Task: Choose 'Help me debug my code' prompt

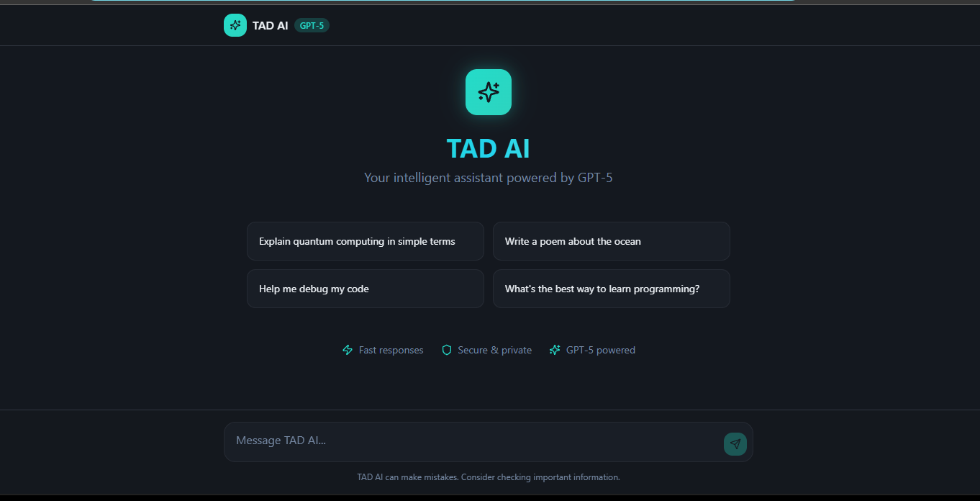Action: pyautogui.click(x=365, y=289)
